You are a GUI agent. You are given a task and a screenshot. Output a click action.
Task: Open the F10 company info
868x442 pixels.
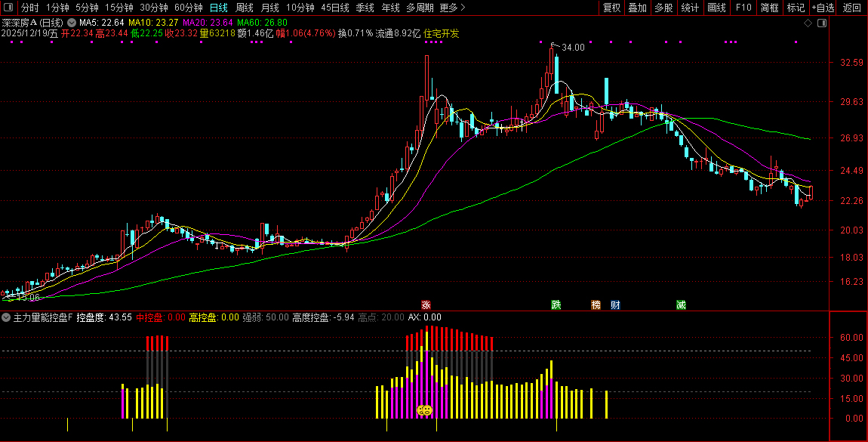click(x=743, y=8)
